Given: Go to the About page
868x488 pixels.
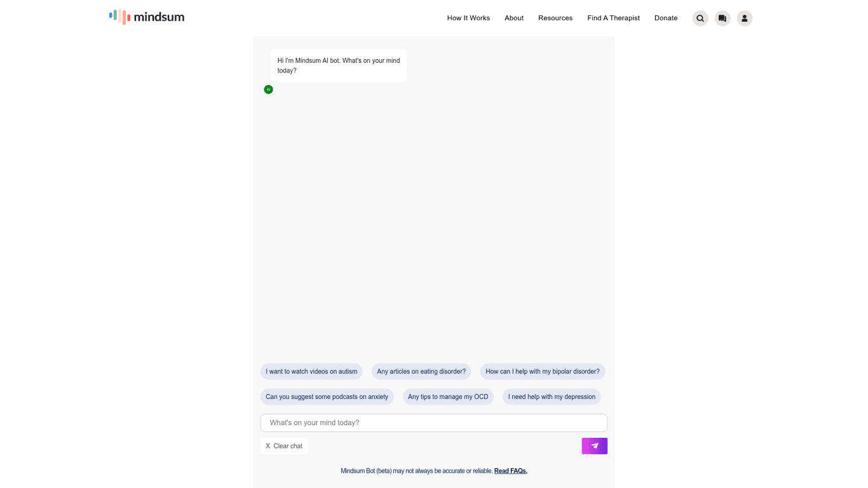Looking at the screenshot, I should point(514,18).
